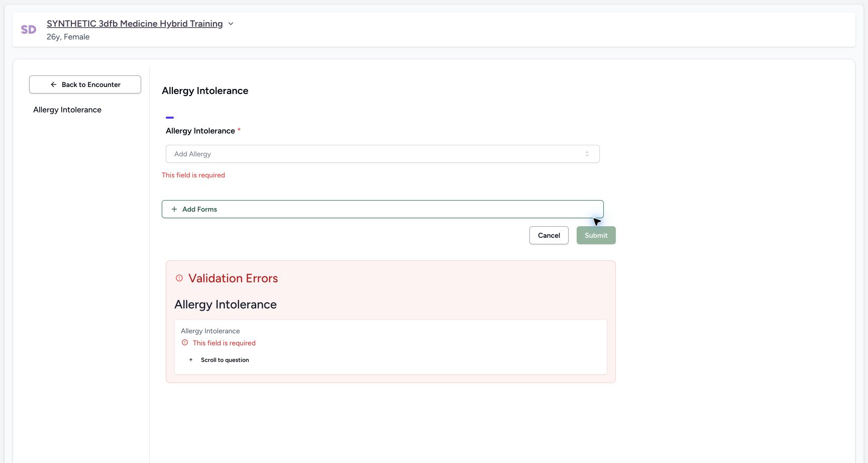The width and height of the screenshot is (868, 463).
Task: Expand the chevron next to patient name
Action: pos(231,24)
